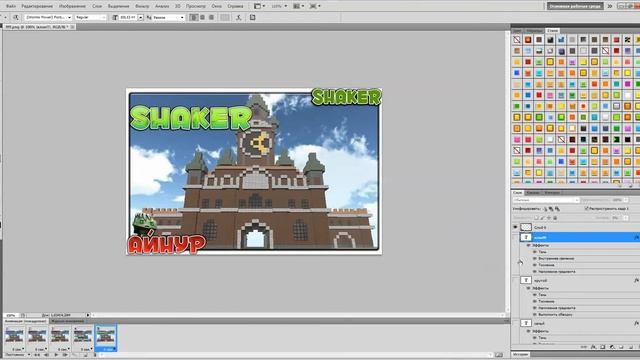Click the link layers icon at panel bottom

[584, 347]
